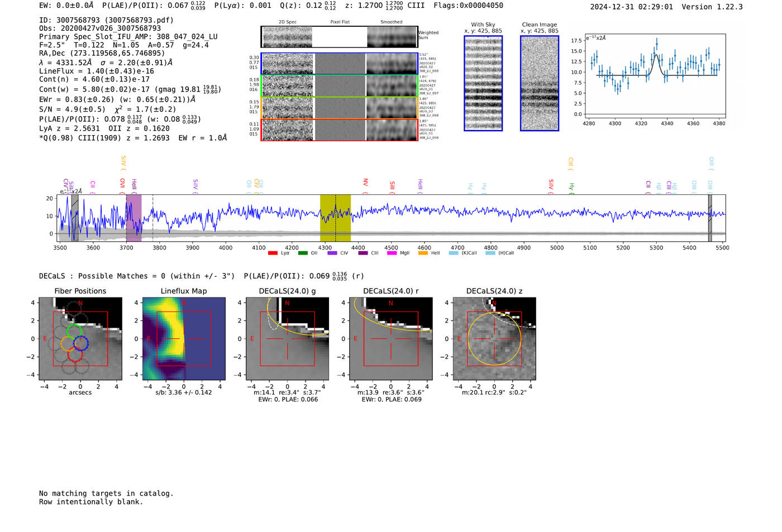Image resolution: width=782 pixels, height=532 pixels.
Task: Open the orange-framed fiber 2D spectrum row
Action: coord(339,108)
